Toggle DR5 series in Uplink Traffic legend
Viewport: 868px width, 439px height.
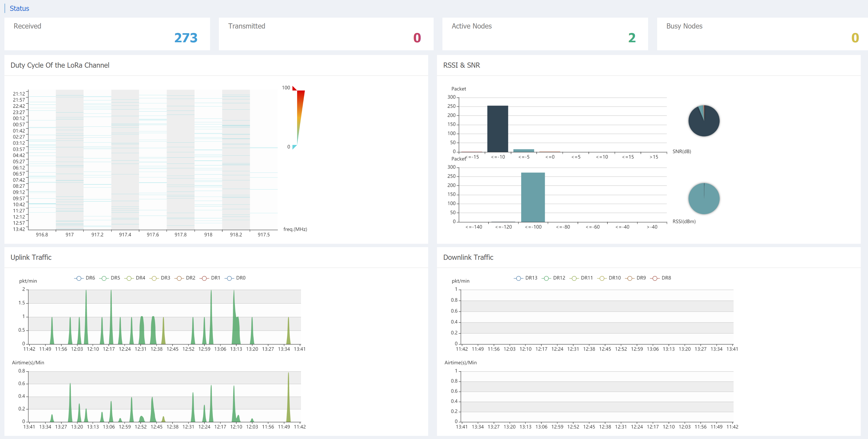(110, 278)
